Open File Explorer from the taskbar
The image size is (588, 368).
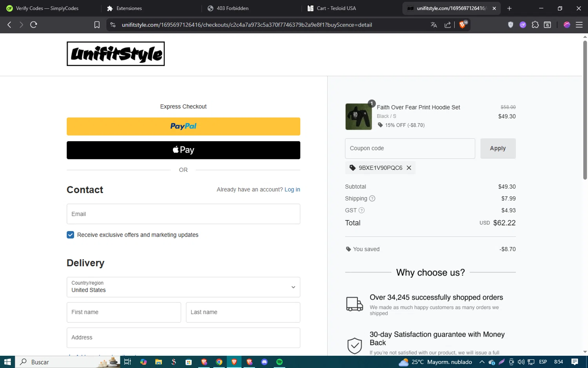(x=158, y=362)
